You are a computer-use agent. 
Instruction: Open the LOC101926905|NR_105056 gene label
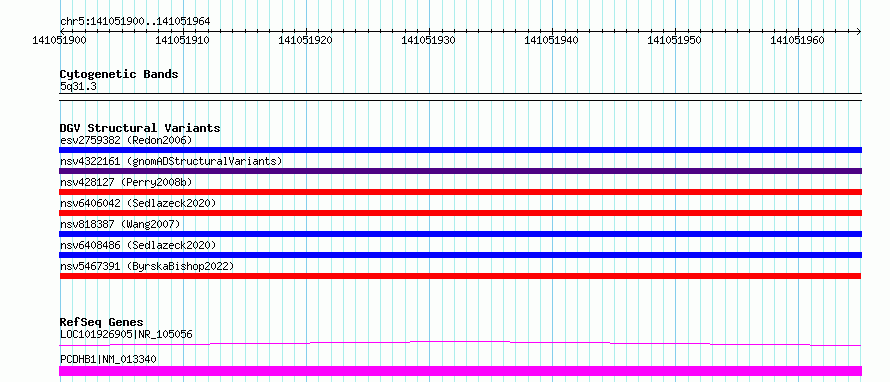126,334
